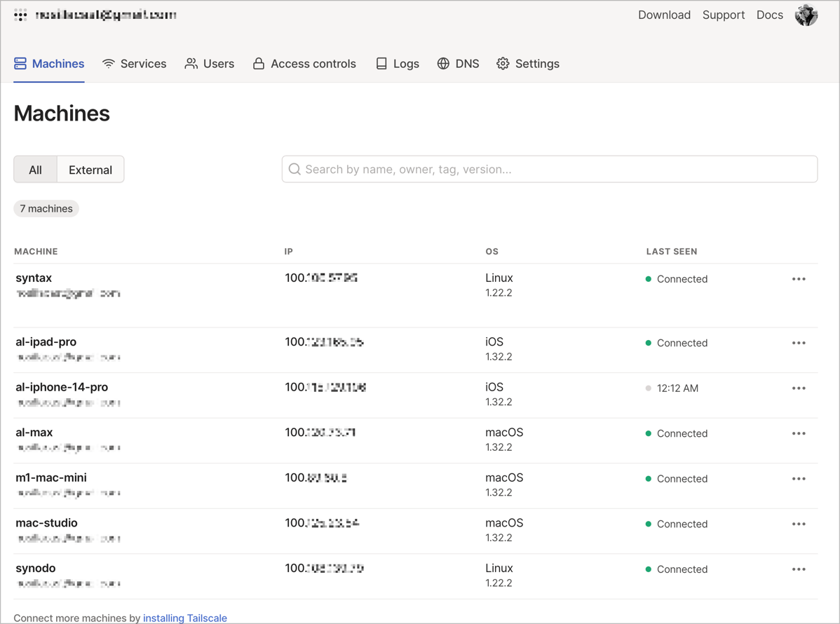Screen dimensions: 840x624
Task: Open the Docs link in header
Action: tap(769, 15)
